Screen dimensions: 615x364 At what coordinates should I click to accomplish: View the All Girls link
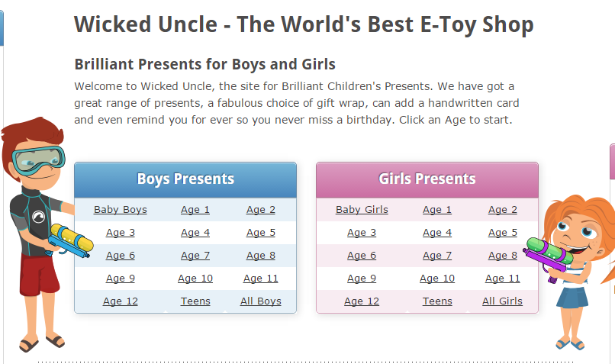[502, 301]
